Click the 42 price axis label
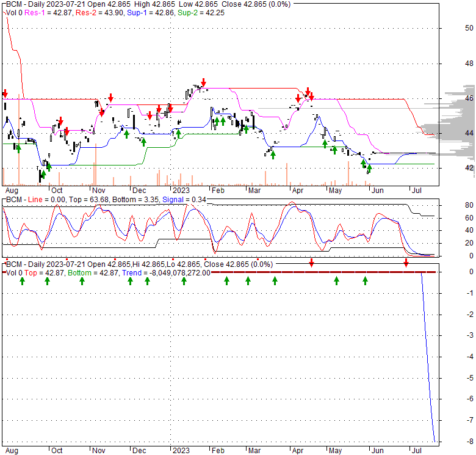 pyautogui.click(x=469, y=168)
